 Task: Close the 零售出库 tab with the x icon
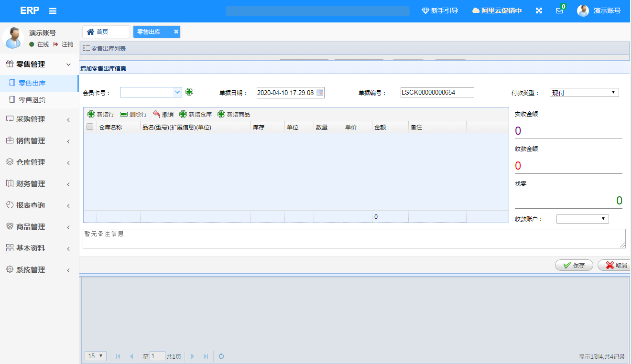point(176,32)
